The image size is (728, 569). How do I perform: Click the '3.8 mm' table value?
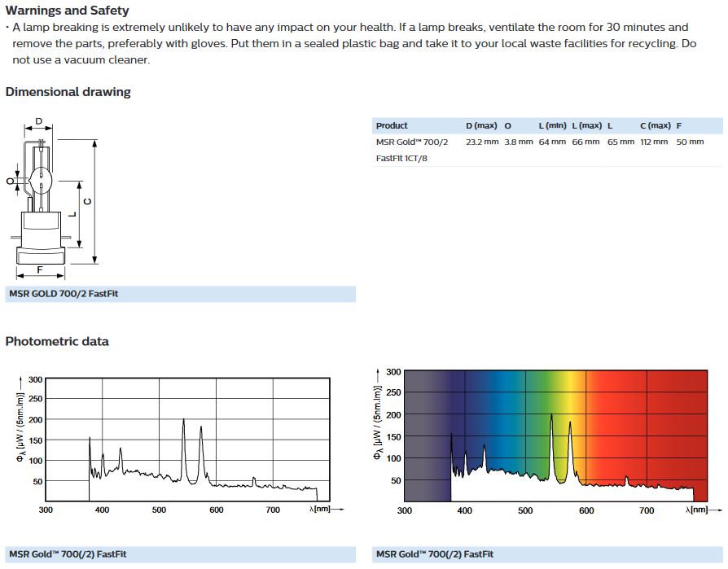[x=519, y=142]
